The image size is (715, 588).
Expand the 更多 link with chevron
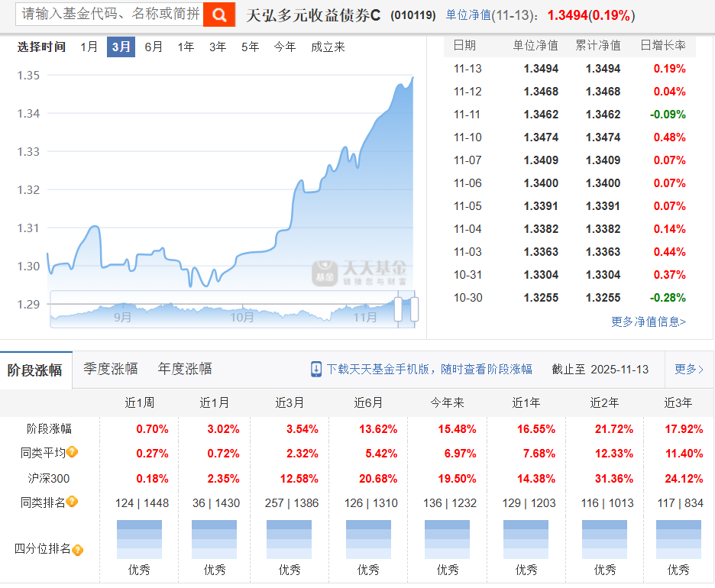[x=689, y=369]
